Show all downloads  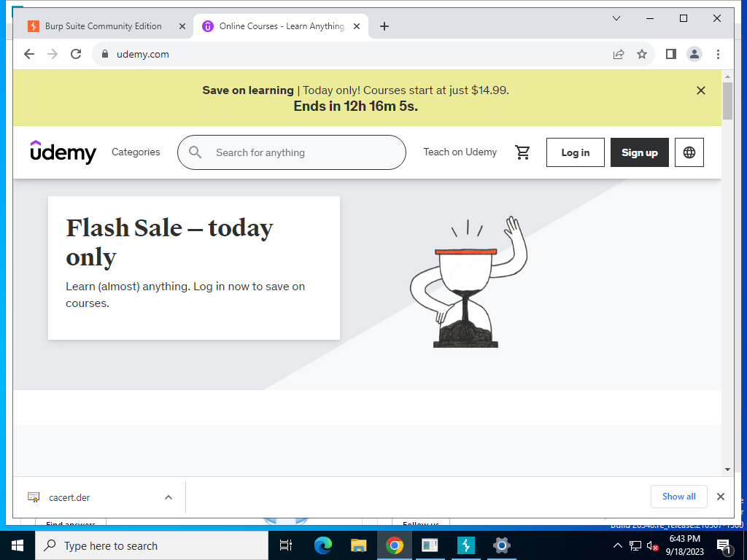pyautogui.click(x=679, y=497)
